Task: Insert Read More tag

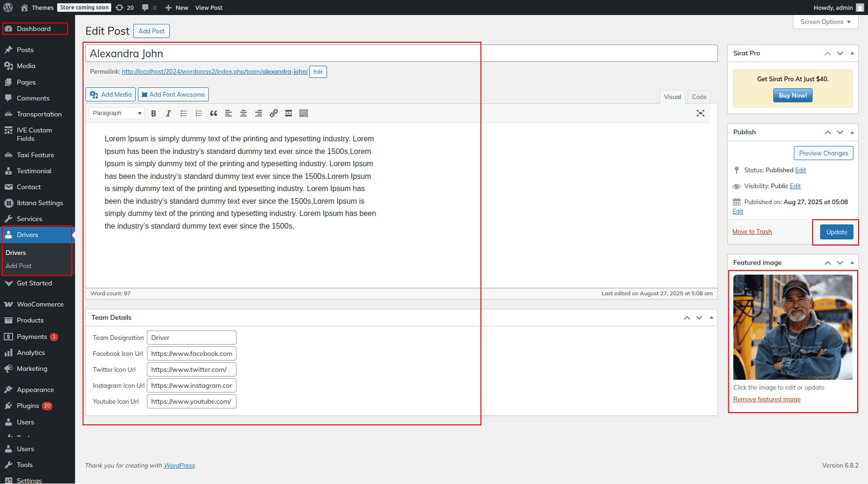Action: pyautogui.click(x=289, y=113)
